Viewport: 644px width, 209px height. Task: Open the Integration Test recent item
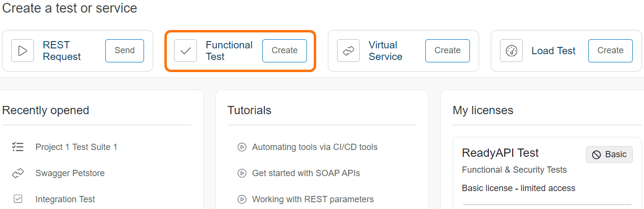click(65, 199)
